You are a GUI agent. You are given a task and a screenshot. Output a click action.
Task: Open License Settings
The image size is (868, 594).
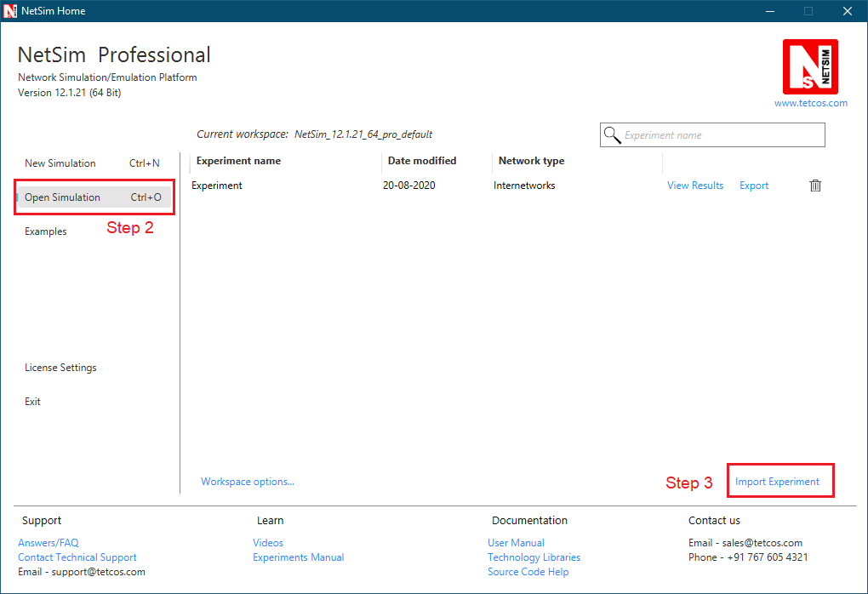pos(60,368)
